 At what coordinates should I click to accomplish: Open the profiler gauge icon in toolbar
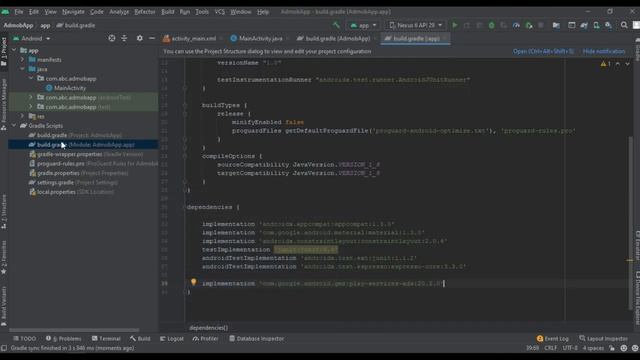point(516,25)
